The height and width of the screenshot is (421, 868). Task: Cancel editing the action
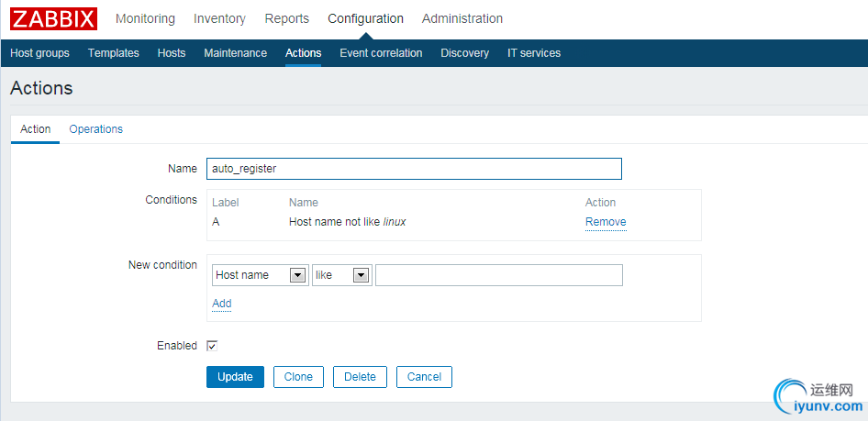[424, 377]
